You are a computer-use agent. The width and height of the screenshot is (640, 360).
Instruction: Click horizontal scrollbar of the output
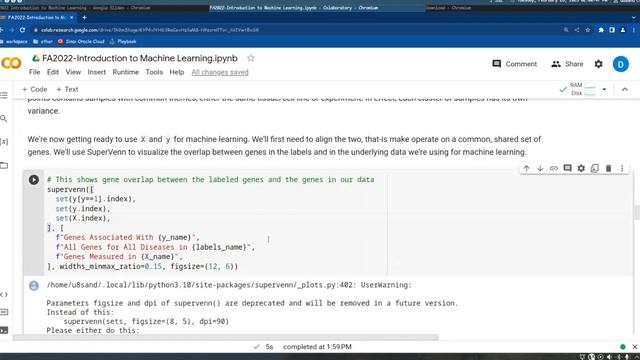tap(225, 338)
